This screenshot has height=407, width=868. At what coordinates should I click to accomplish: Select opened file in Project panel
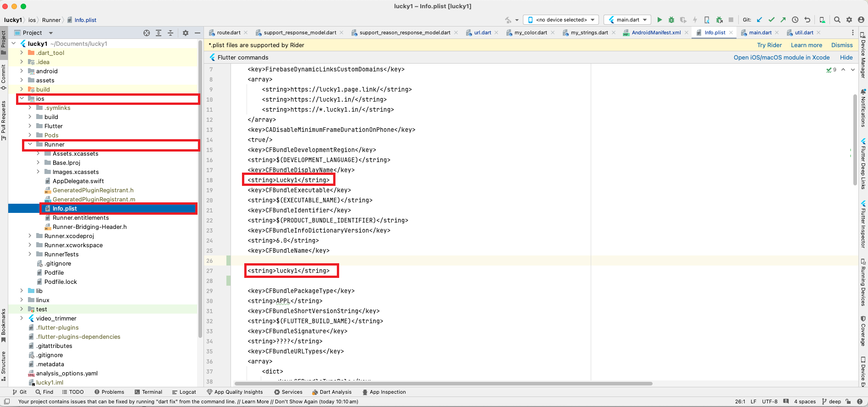click(x=147, y=33)
